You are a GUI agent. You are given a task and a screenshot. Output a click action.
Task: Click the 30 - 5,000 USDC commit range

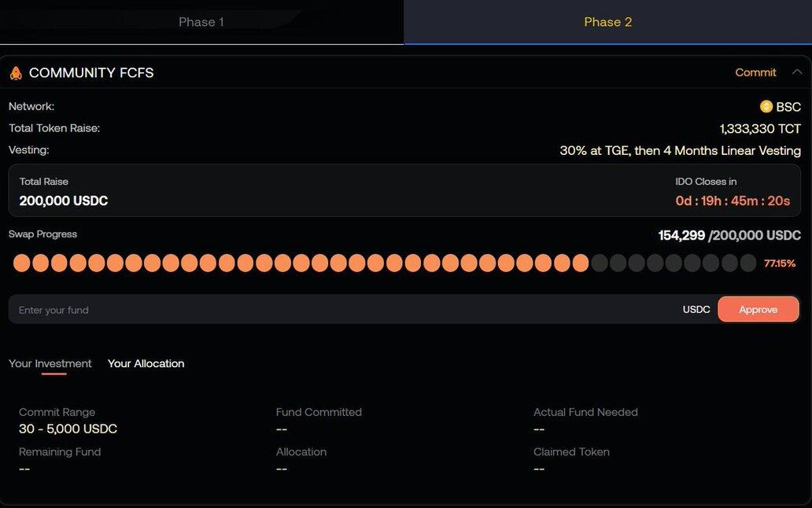pos(68,429)
